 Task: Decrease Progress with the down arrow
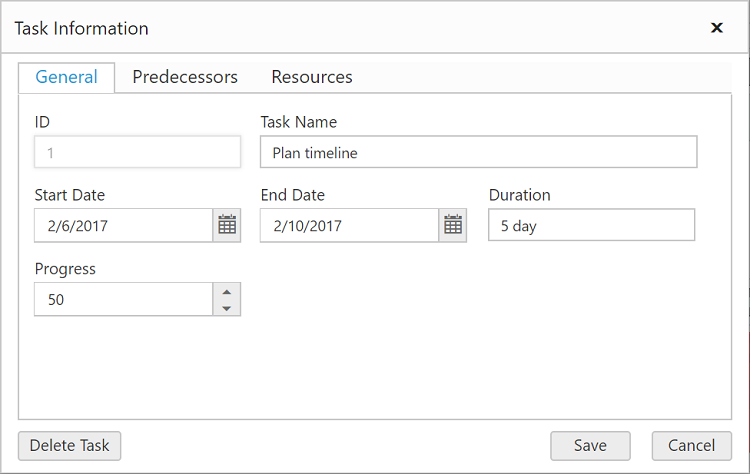[227, 308]
